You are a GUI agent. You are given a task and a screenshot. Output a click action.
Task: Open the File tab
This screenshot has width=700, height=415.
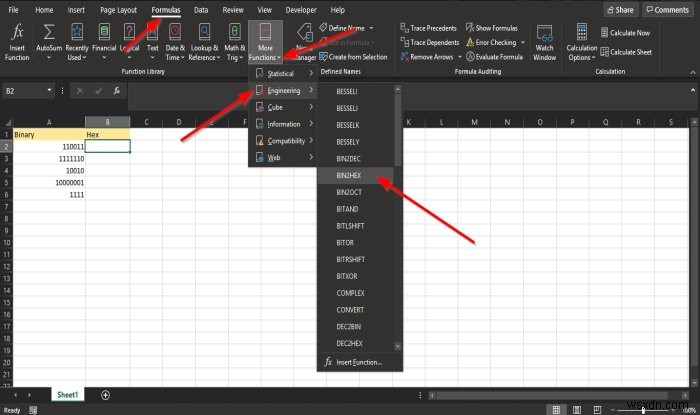pos(13,10)
